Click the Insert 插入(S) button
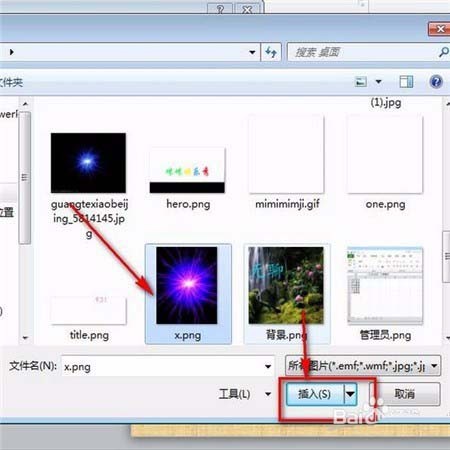 (x=315, y=394)
